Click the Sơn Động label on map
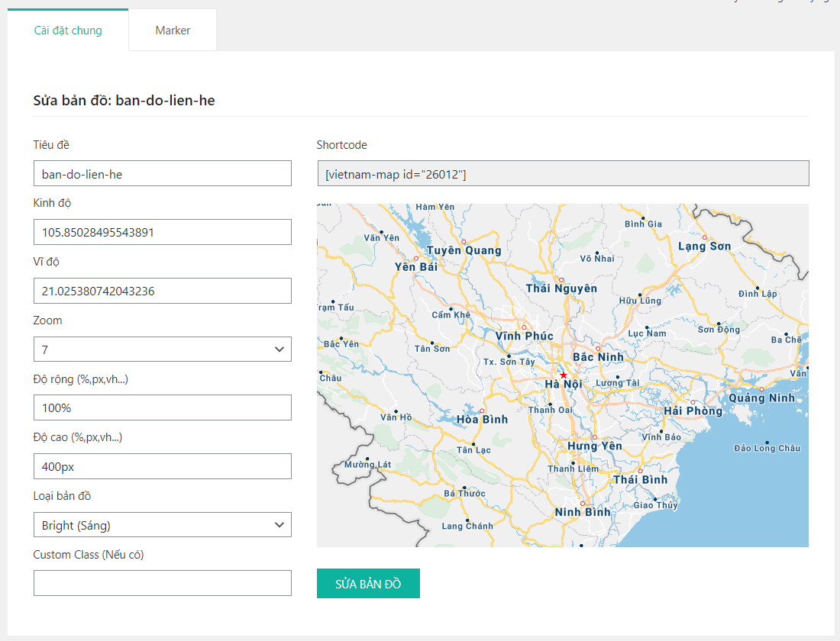The image size is (840, 641). (719, 330)
